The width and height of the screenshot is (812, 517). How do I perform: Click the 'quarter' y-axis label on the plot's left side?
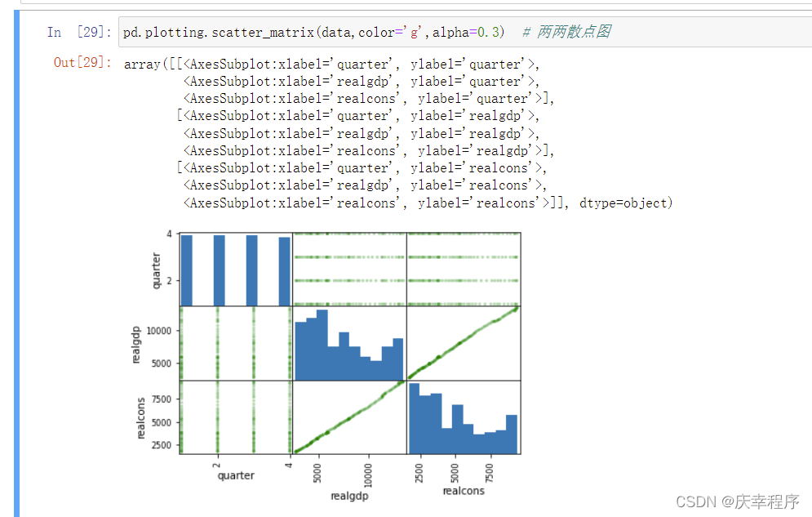click(156, 270)
